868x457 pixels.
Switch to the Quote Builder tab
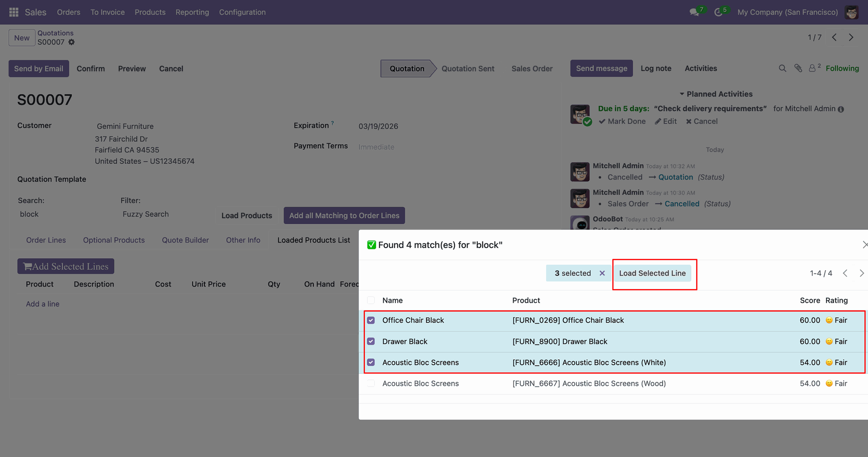[185, 240]
